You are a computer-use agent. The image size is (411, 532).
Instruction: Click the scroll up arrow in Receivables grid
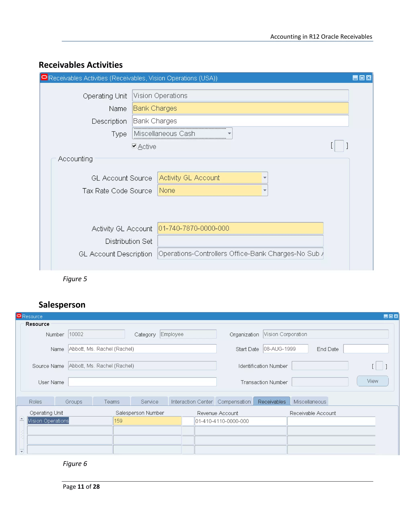[x=22, y=419]
